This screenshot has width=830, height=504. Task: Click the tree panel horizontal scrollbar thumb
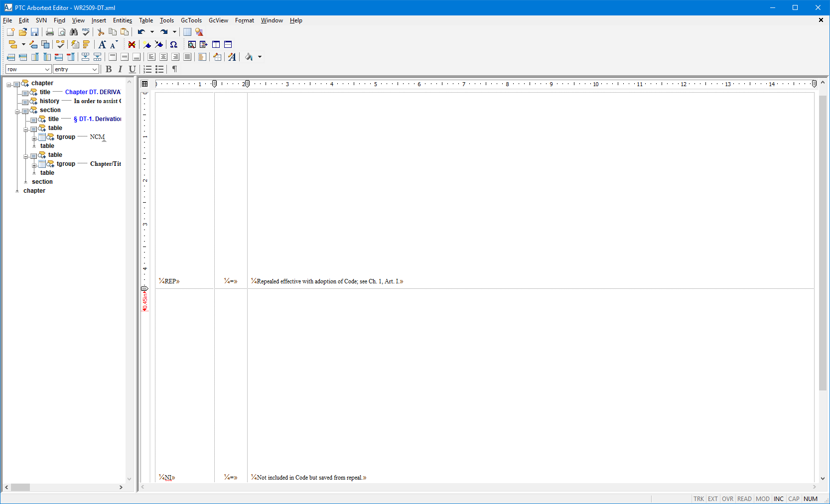click(20, 487)
